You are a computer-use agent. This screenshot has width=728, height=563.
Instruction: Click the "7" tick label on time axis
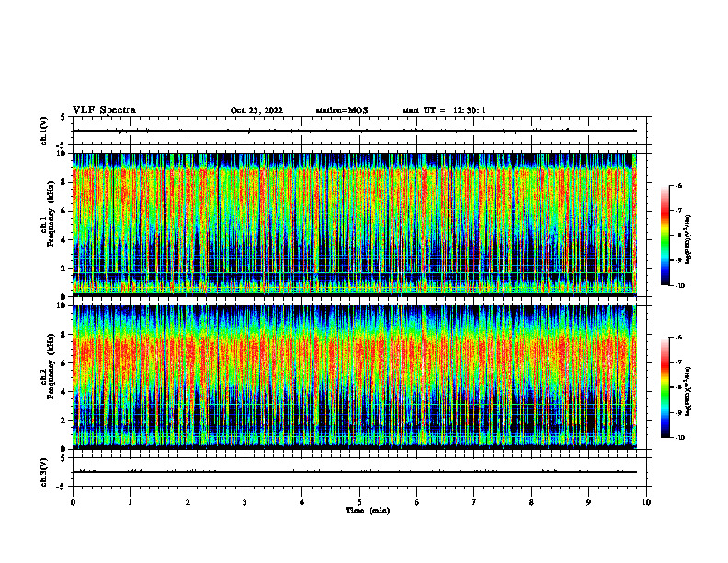(x=474, y=502)
